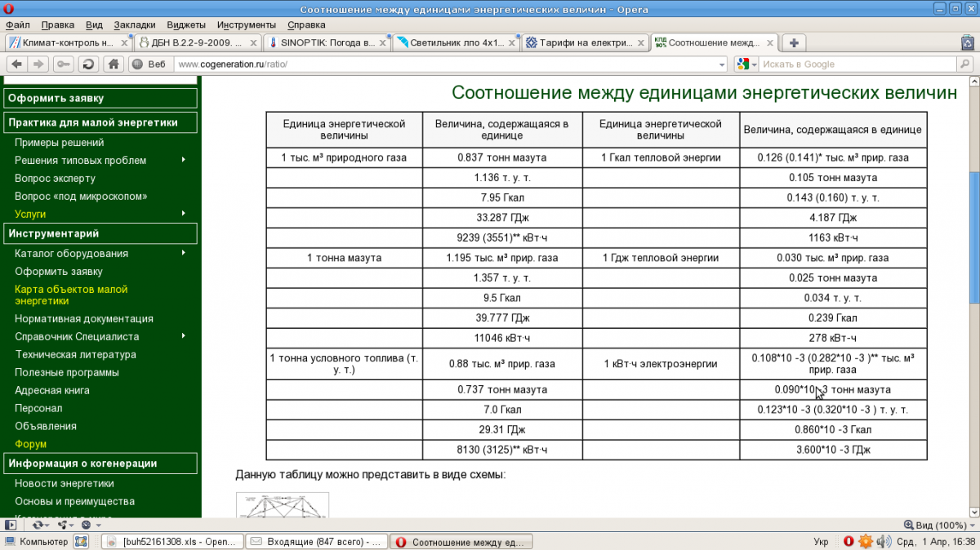Viewport: 980px width, 550px height.
Task: Click the desktop switcher icon in taskbar
Action: point(81,542)
